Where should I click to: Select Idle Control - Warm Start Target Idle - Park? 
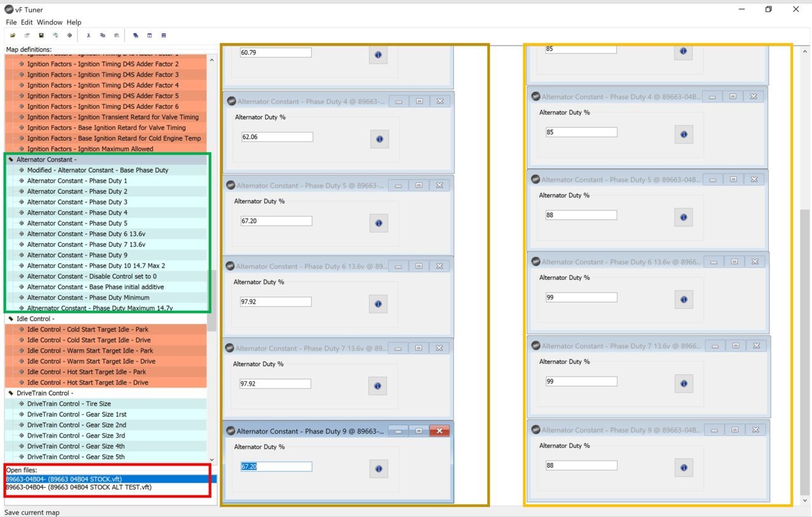point(90,351)
